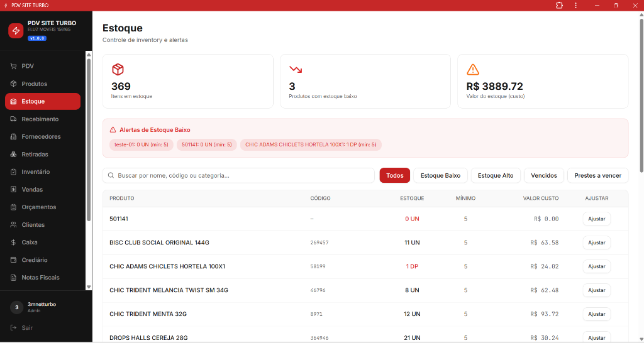Image resolution: width=644 pixels, height=343 pixels.
Task: Open the three-dot menu in the title bar
Action: pyautogui.click(x=576, y=5)
